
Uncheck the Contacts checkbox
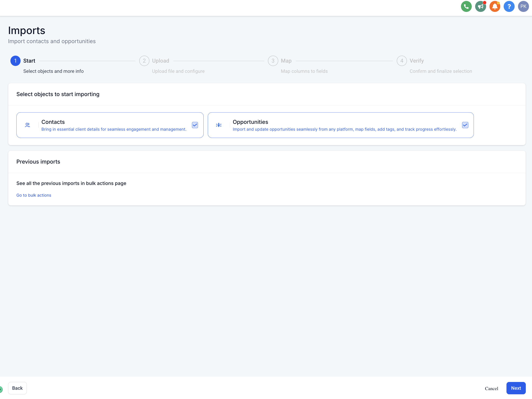[x=195, y=125]
